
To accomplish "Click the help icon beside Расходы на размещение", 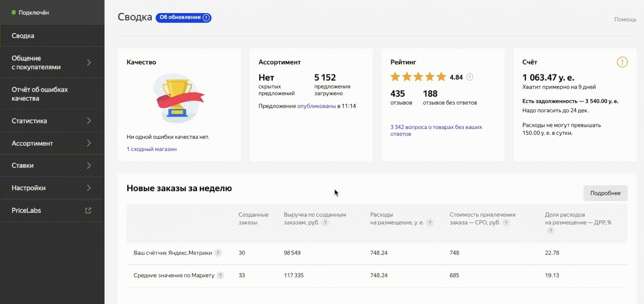I will 429,222.
